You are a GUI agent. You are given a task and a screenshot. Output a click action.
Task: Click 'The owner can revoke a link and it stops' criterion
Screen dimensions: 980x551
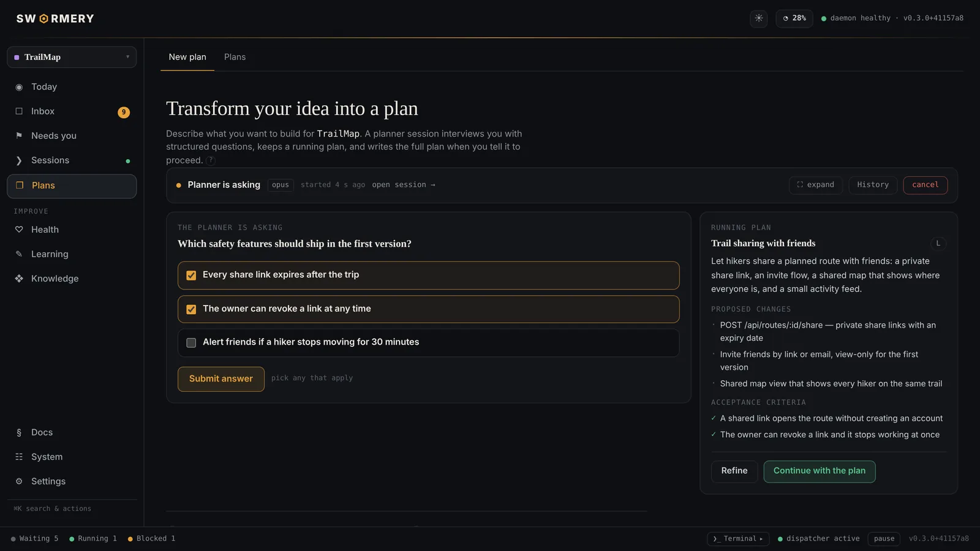(830, 435)
